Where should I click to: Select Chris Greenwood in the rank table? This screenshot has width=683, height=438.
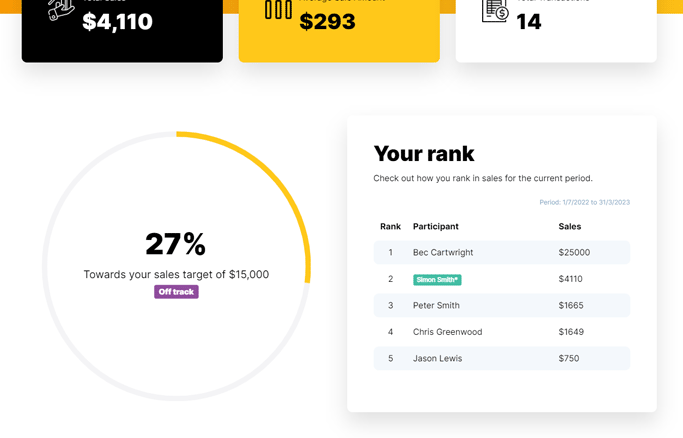pyautogui.click(x=447, y=332)
